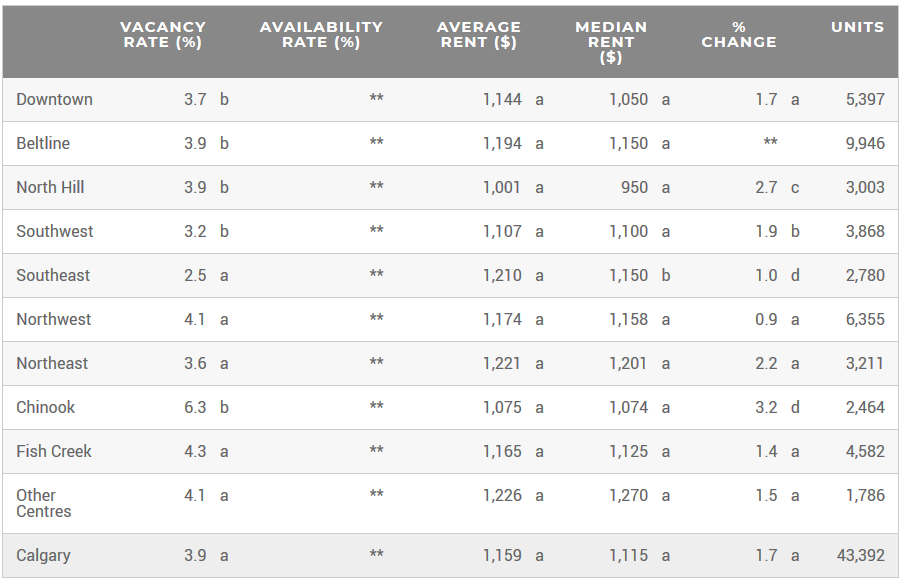The image size is (900, 582).
Task: Click Chinook units value 2,464
Action: [x=865, y=407]
